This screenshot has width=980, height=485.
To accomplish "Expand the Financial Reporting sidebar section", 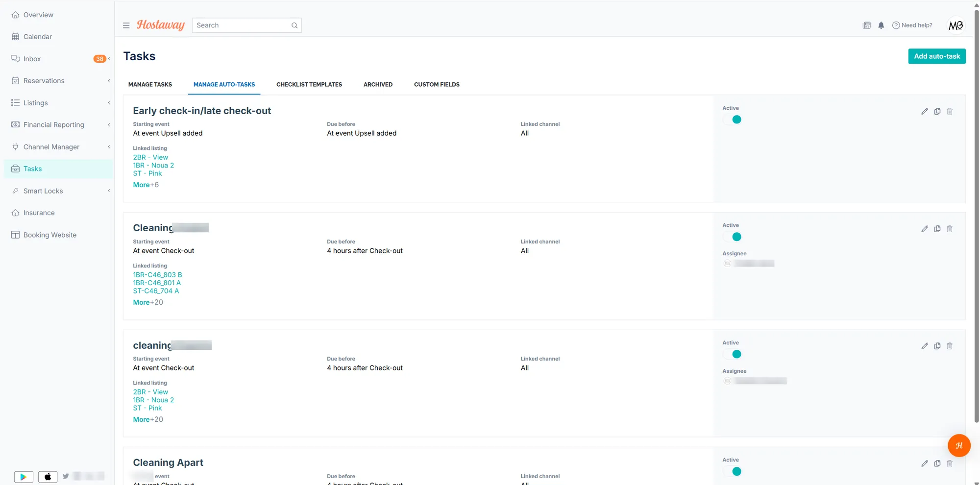I will click(x=108, y=125).
